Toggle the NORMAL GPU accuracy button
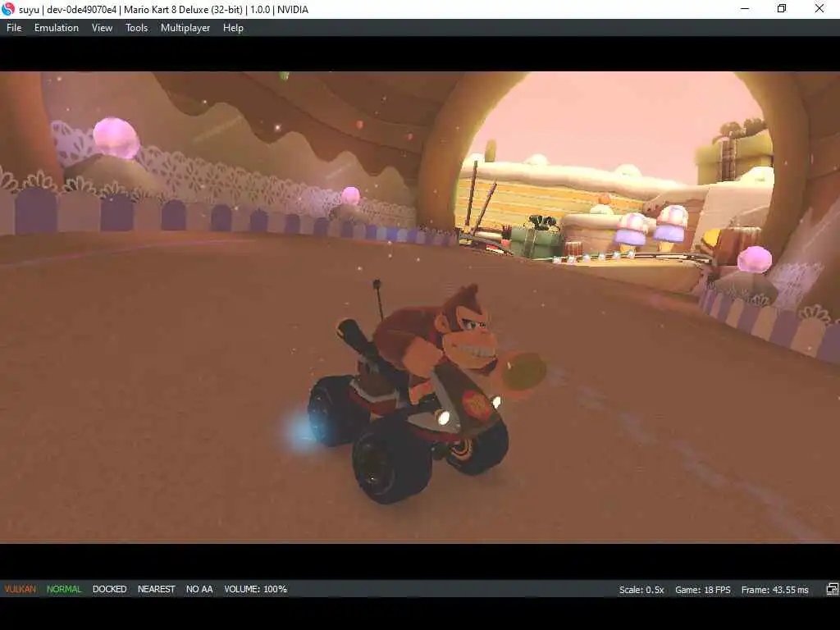Image resolution: width=840 pixels, height=630 pixels. coord(64,589)
